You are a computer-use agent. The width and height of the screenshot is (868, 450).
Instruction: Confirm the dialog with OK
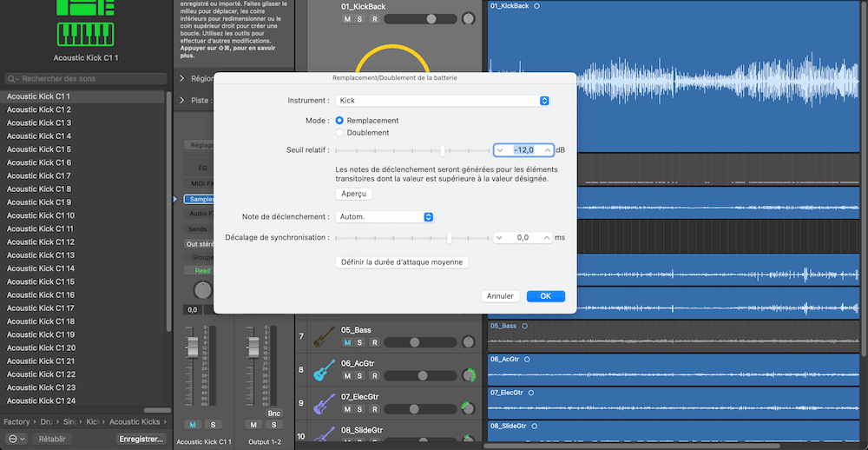(x=546, y=296)
